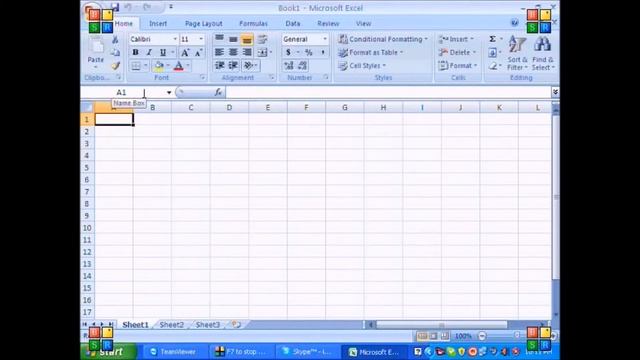
Task: Open Conditional Formatting menu
Action: click(383, 39)
